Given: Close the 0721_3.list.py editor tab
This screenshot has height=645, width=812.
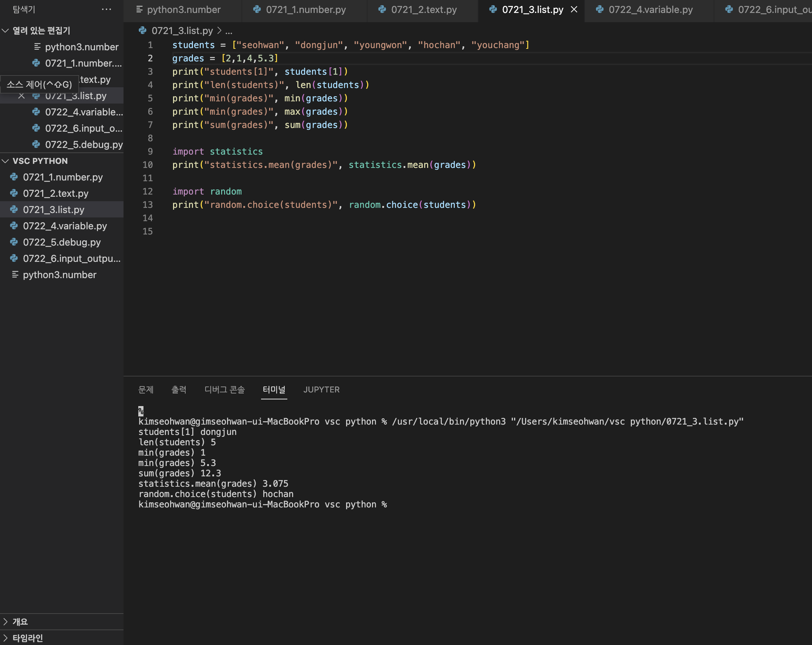Looking at the screenshot, I should (574, 9).
